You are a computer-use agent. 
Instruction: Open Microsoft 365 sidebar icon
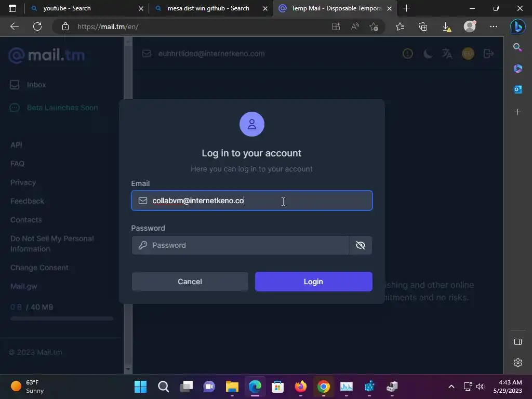pyautogui.click(x=518, y=69)
